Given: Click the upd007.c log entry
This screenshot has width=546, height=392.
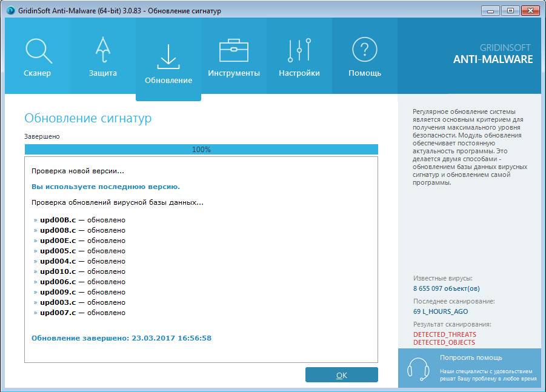Looking at the screenshot, I should (x=79, y=313).
